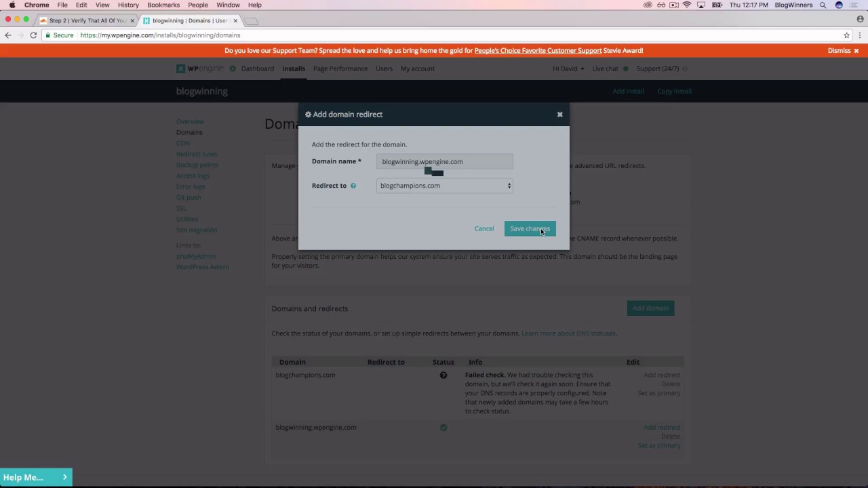This screenshot has height=488, width=868.
Task: Open CDN in the sidebar
Action: 183,143
